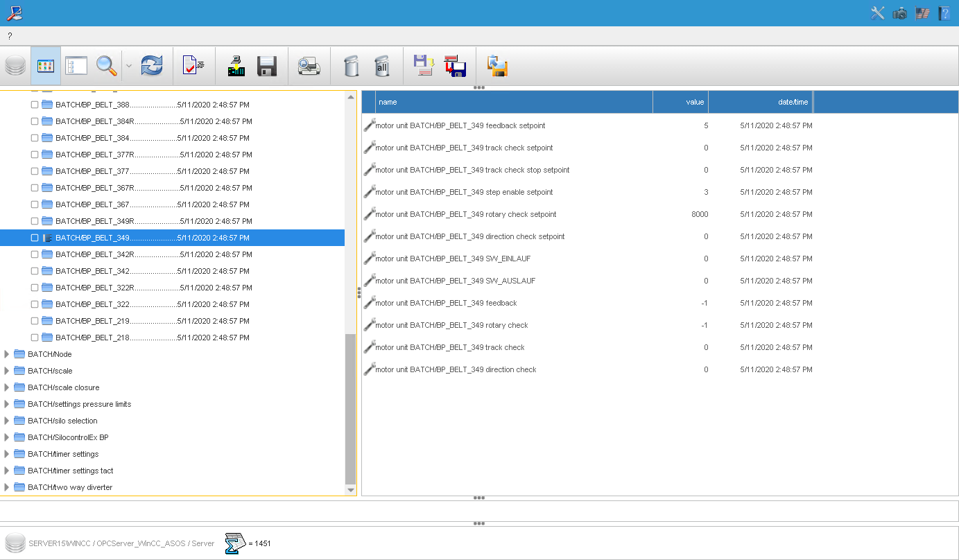This screenshot has width=959, height=560.
Task: Click the application logo in title bar
Action: pos(13,12)
